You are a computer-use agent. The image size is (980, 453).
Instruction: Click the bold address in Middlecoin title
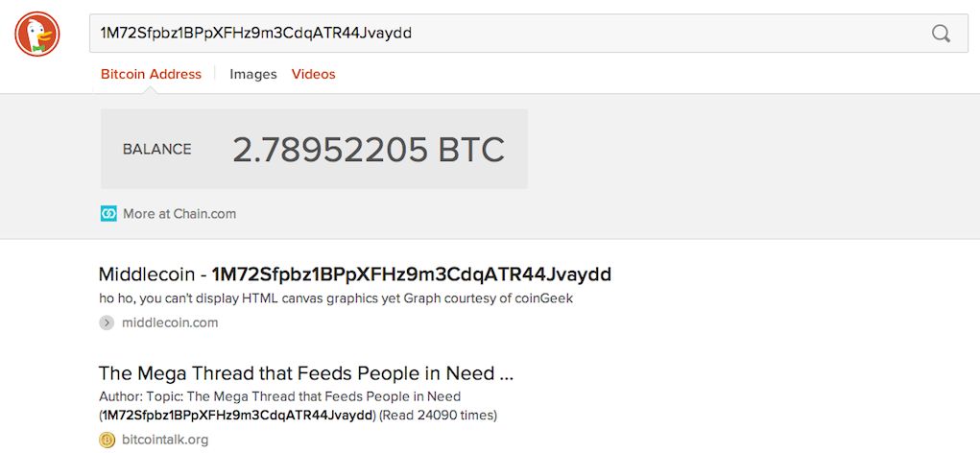[x=411, y=274]
